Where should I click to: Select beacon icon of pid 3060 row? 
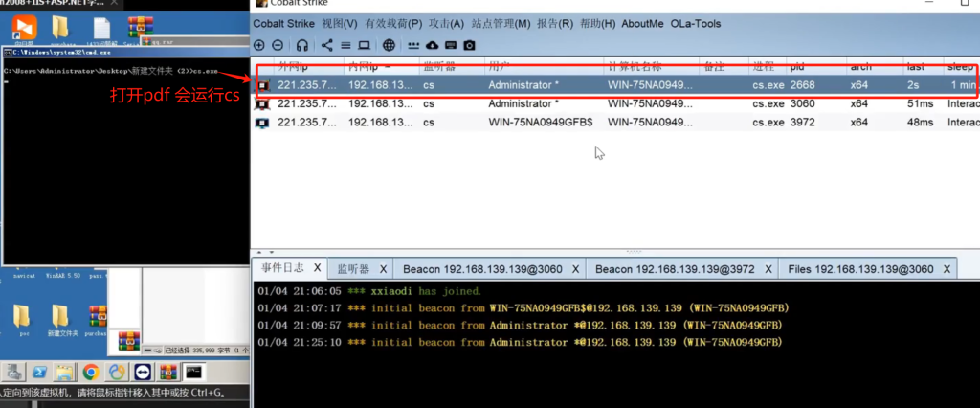click(x=263, y=103)
